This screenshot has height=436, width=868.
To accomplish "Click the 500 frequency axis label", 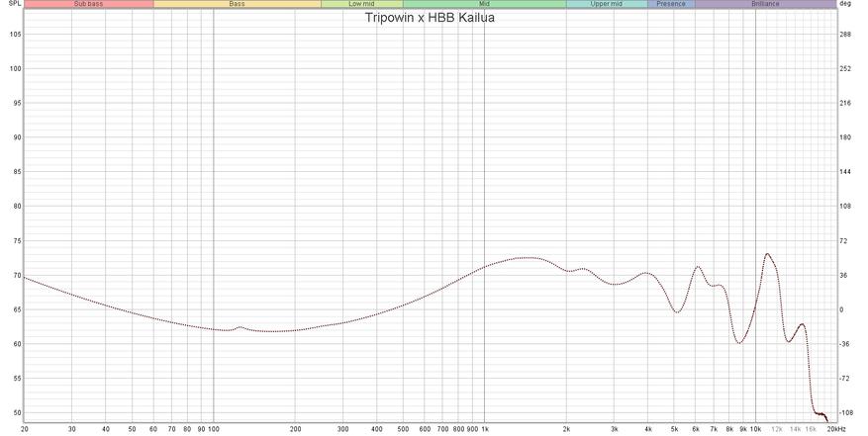I will [403, 429].
